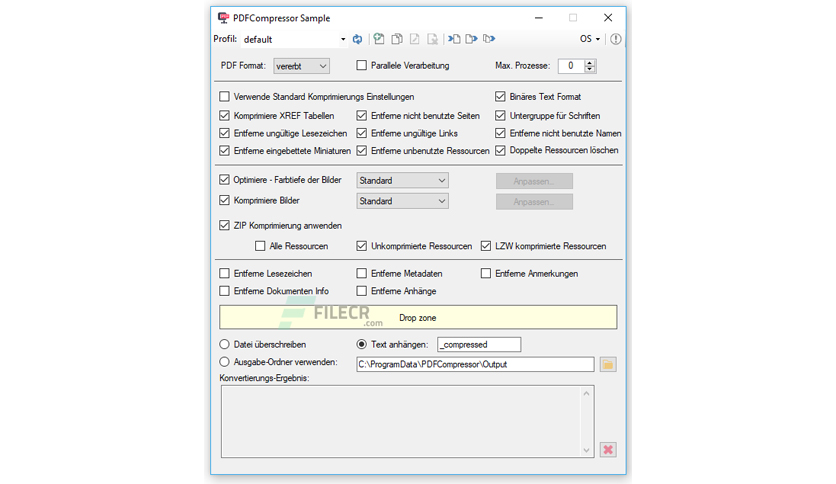The image size is (836, 484).
Task: Enable Parallele Verarbeitung checkbox
Action: pos(361,66)
